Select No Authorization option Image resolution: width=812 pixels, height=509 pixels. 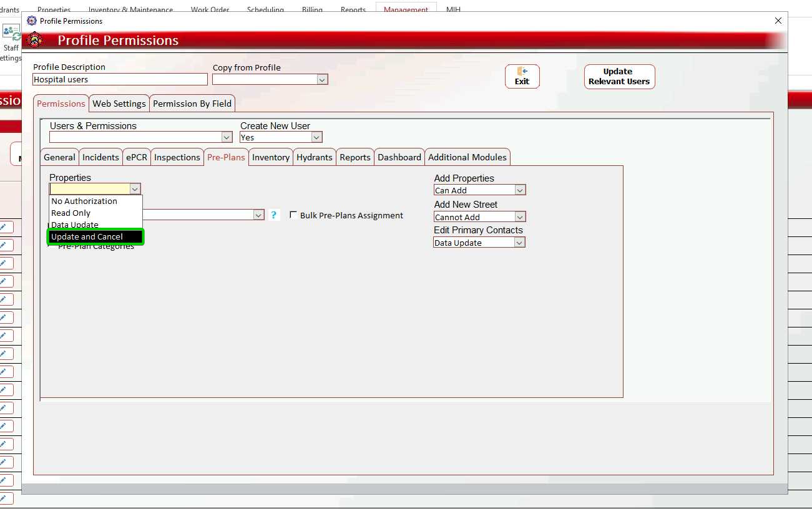84,201
